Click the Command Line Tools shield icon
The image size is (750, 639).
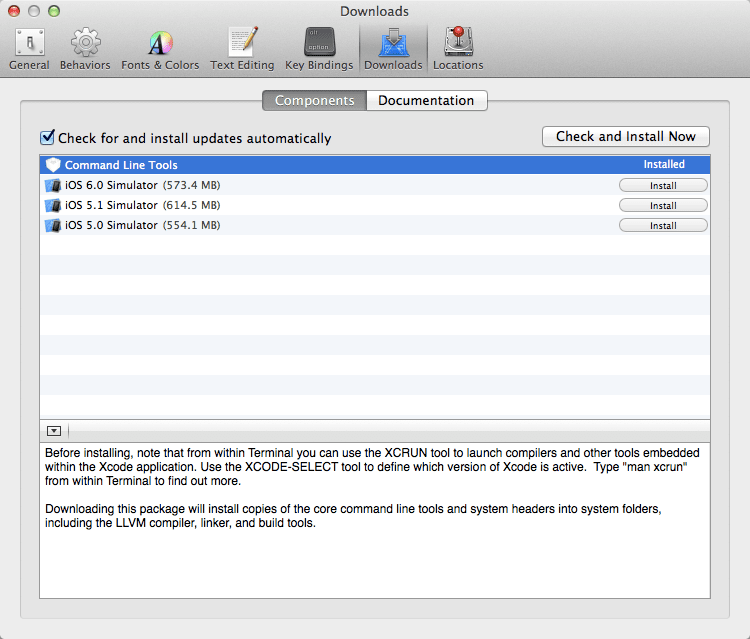point(53,165)
